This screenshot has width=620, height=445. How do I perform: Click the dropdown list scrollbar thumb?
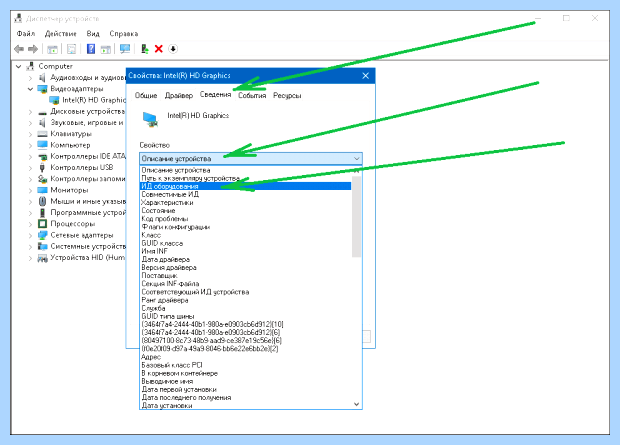tap(356, 216)
